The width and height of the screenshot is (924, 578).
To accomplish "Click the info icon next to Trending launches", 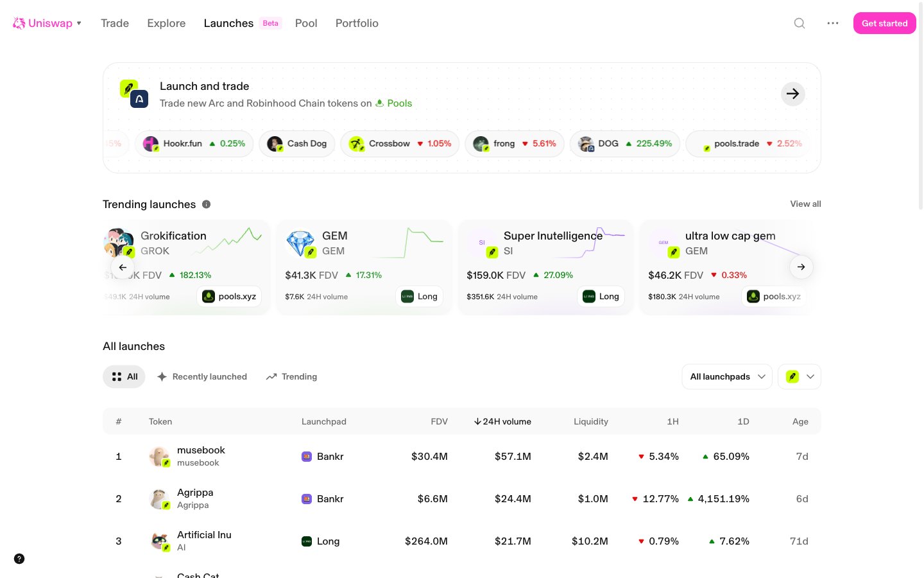I will pos(207,204).
